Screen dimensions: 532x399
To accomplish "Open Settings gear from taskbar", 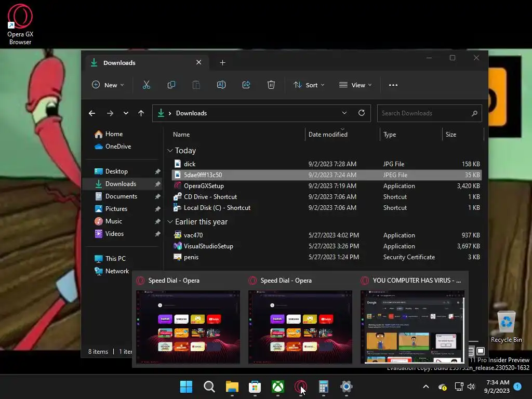I will coord(347,387).
